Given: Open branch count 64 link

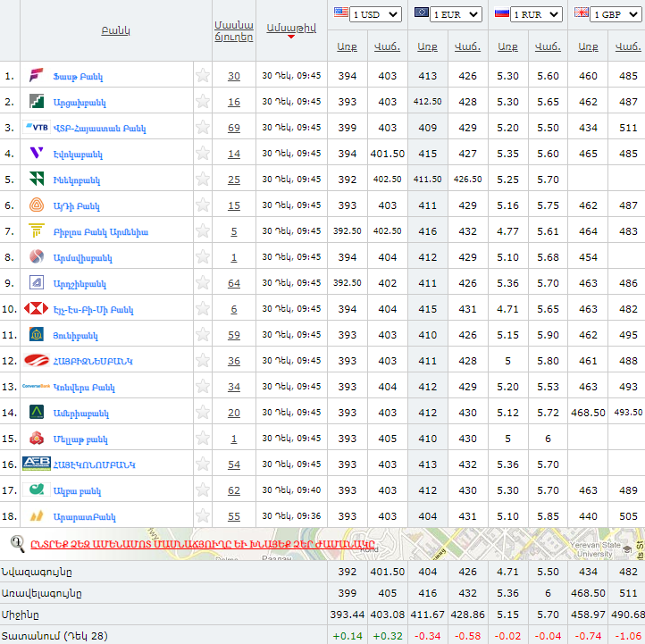Looking at the screenshot, I should point(234,283).
